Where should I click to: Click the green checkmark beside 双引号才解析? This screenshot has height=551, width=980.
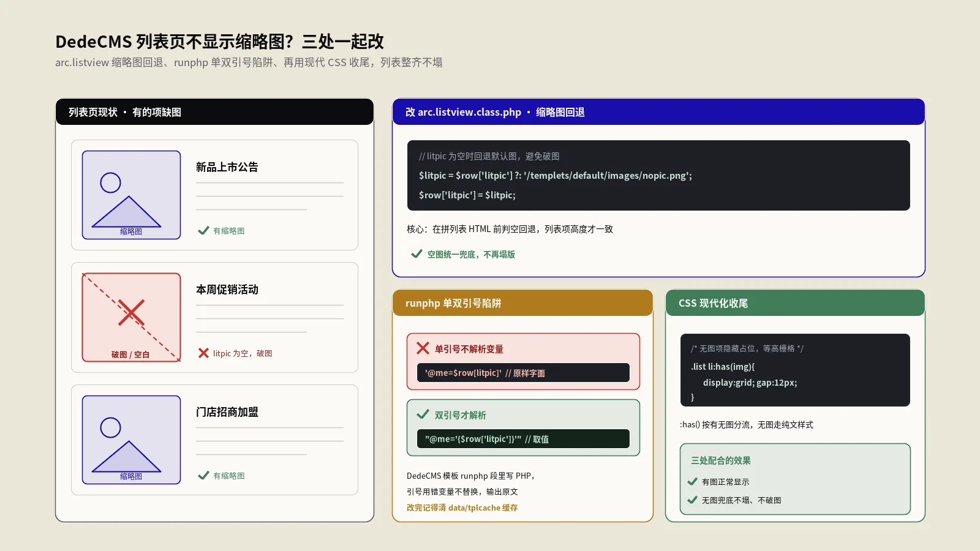(x=423, y=414)
